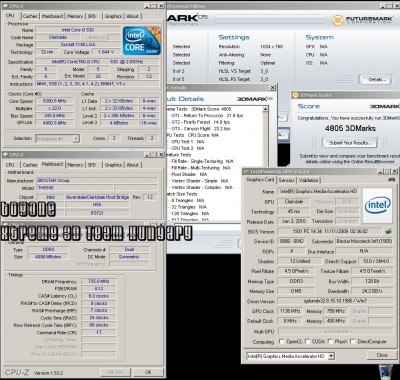Click the Details... button in 3DMark05 System
Screen dimensions: 400x380
tap(377, 80)
